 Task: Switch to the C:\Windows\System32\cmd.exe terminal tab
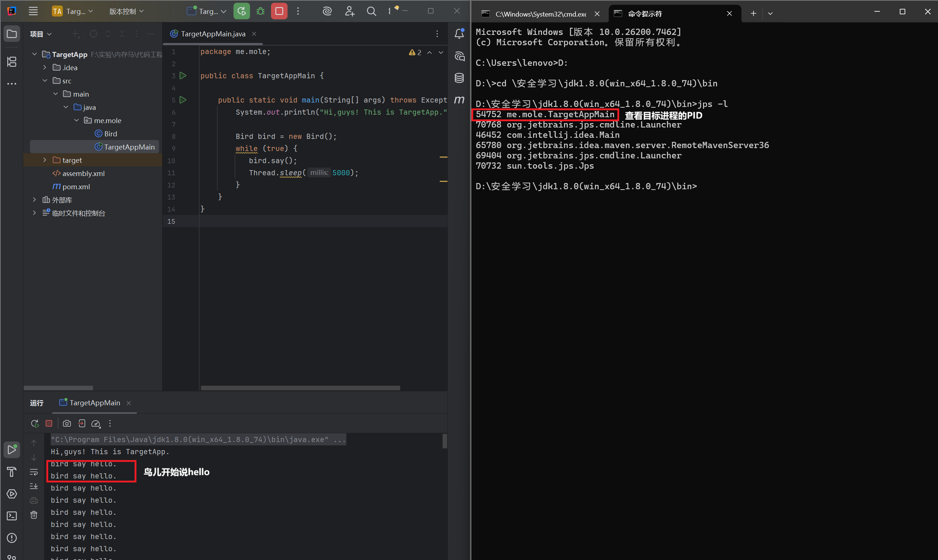[x=540, y=14]
